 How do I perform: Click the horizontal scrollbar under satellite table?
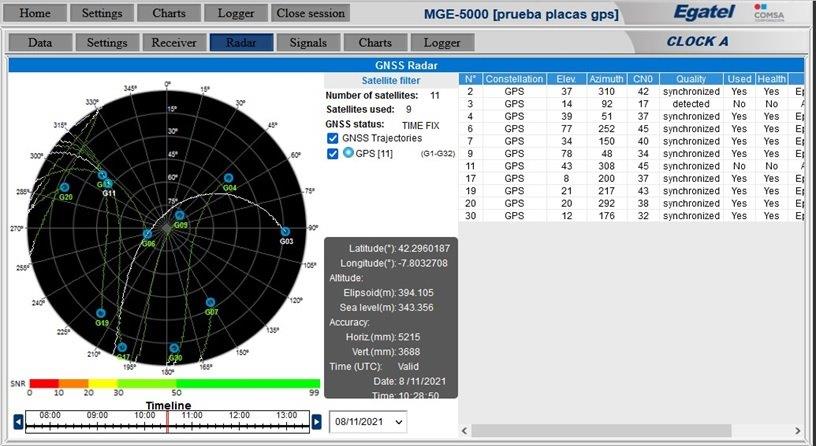601,431
